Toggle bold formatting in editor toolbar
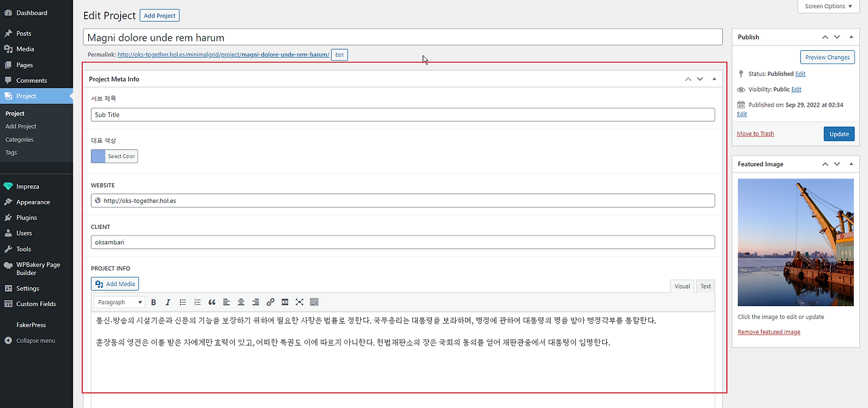The width and height of the screenshot is (868, 408). coord(153,302)
